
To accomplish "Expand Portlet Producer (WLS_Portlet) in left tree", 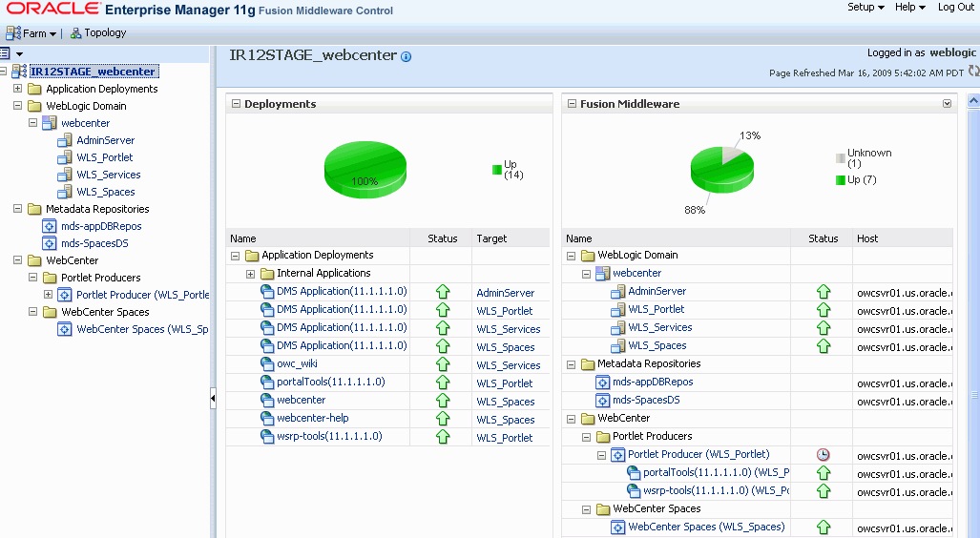I will pyautogui.click(x=48, y=295).
